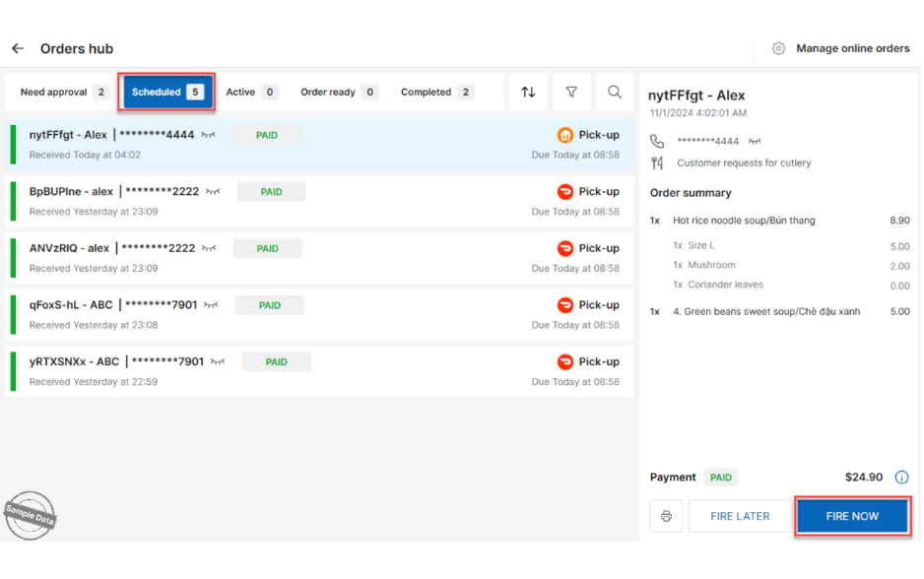Open the Active orders tab

[251, 92]
